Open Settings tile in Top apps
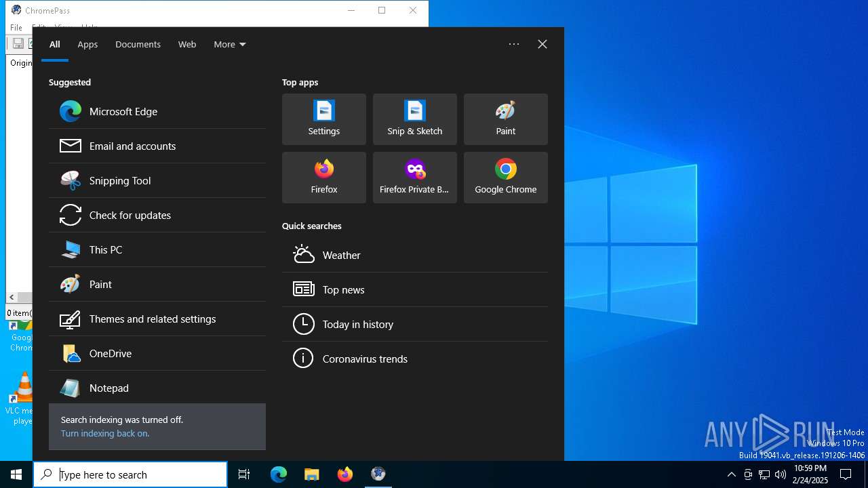 point(324,119)
